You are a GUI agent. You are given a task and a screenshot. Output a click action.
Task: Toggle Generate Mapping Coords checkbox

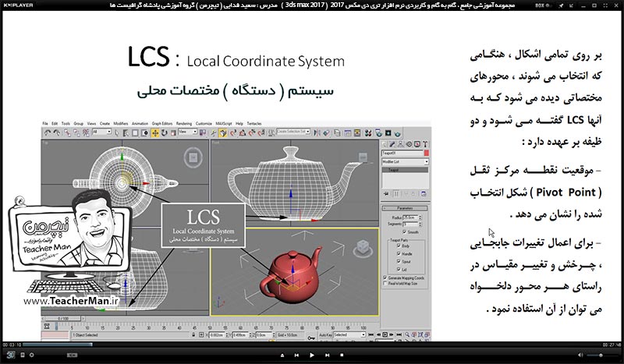coord(385,277)
